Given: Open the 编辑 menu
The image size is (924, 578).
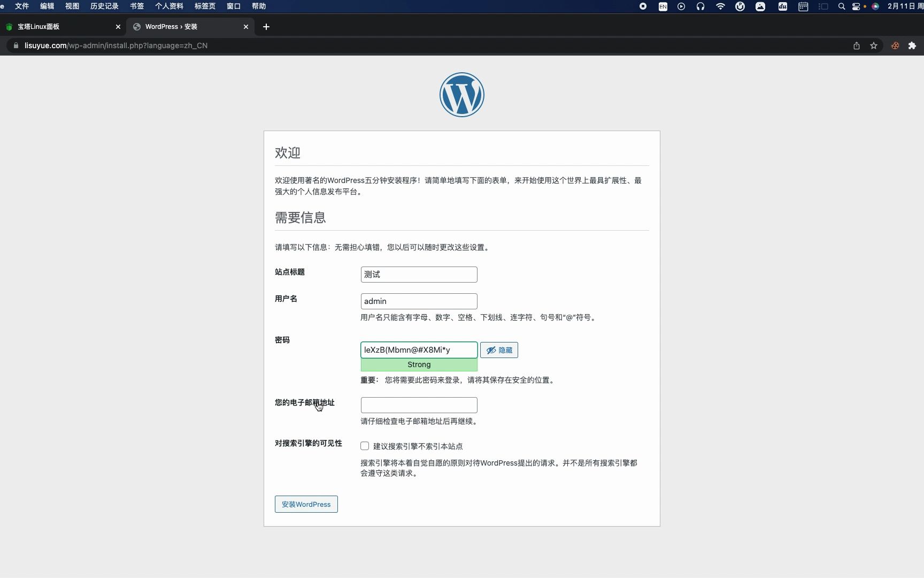Looking at the screenshot, I should coord(47,6).
